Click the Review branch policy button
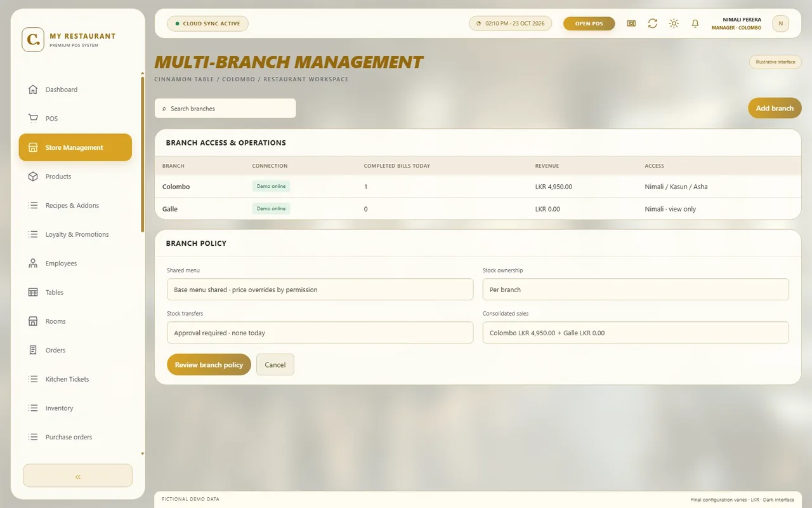 [209, 364]
